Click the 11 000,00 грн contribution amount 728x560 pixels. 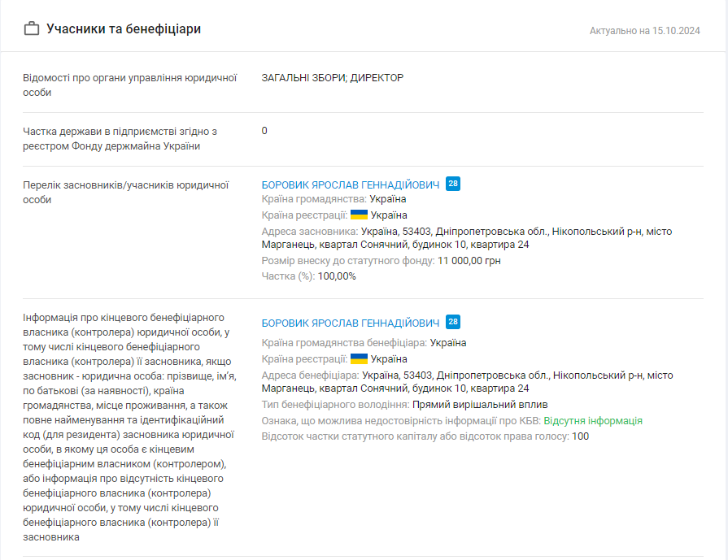[469, 261]
